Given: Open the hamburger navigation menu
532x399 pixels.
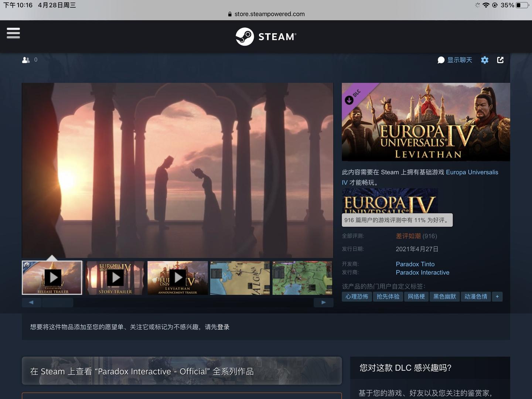Looking at the screenshot, I should pyautogui.click(x=13, y=33).
